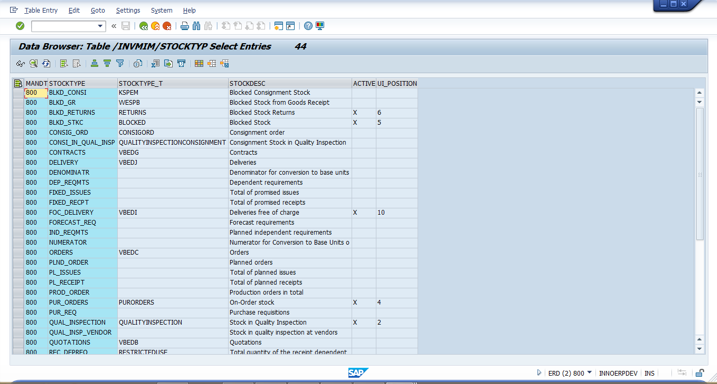The image size is (717, 384).
Task: Click the select-all icon at table corner
Action: pos(18,84)
